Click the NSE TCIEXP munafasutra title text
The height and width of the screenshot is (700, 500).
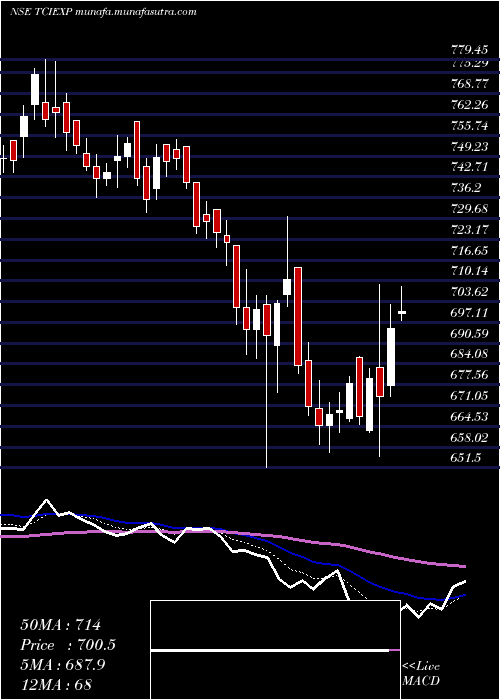tap(103, 12)
